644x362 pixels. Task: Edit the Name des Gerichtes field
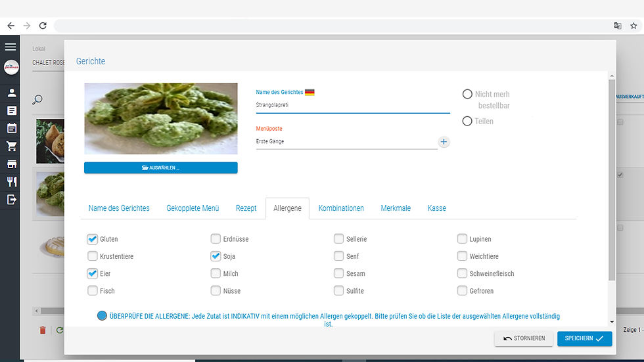tap(353, 105)
